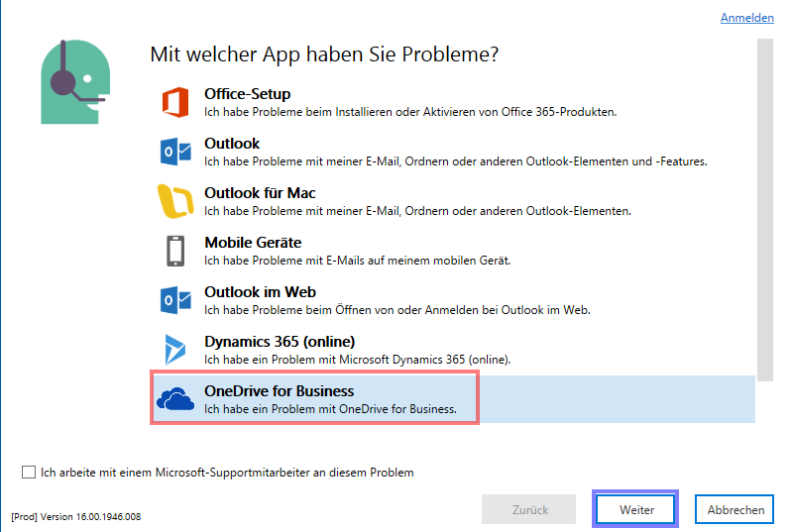Enable the Microsoft-Supportmitarbeiter checkbox

[x=29, y=473]
